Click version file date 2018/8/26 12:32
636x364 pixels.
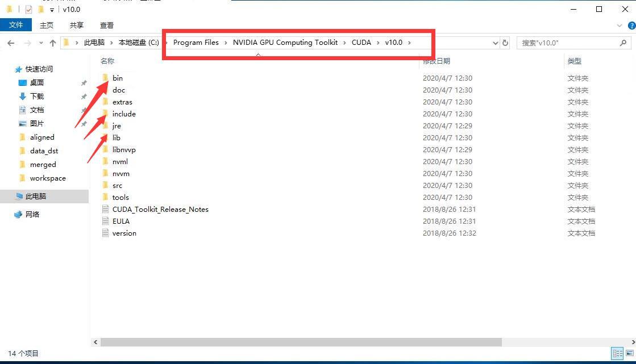(x=450, y=233)
